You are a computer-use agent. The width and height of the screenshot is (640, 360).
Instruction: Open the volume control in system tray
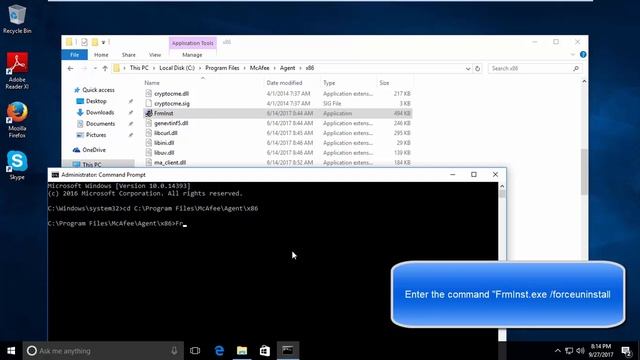580,351
